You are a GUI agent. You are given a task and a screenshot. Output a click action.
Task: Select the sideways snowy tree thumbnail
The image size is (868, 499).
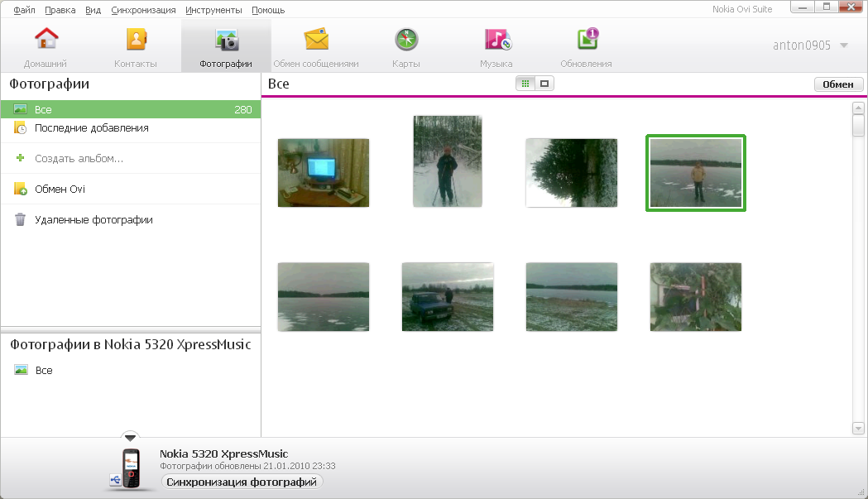[x=571, y=173]
